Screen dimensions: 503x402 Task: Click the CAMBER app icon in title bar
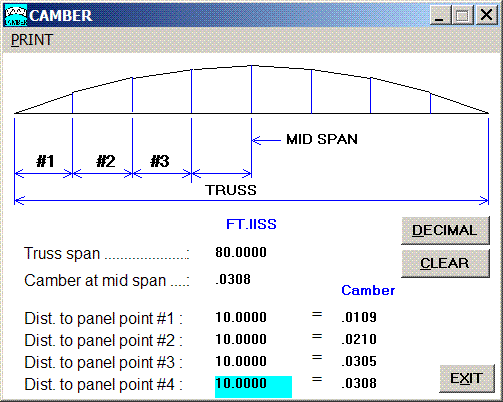16,15
